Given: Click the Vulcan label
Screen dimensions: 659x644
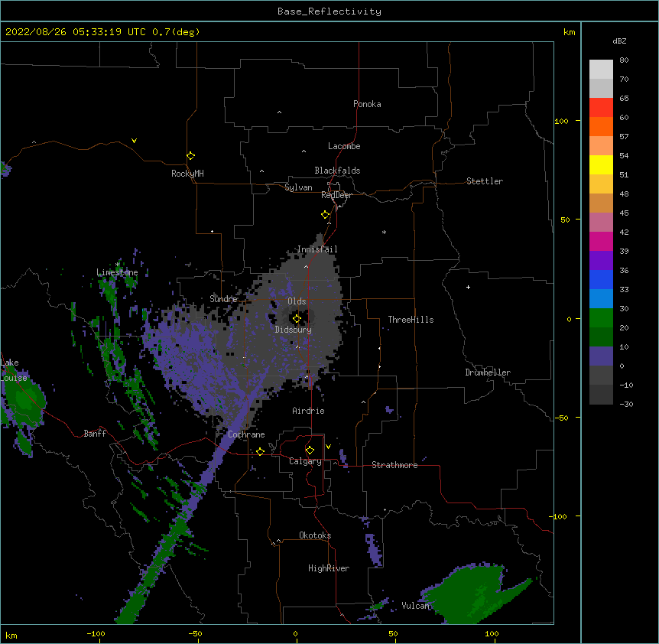Looking at the screenshot, I should [x=415, y=606].
